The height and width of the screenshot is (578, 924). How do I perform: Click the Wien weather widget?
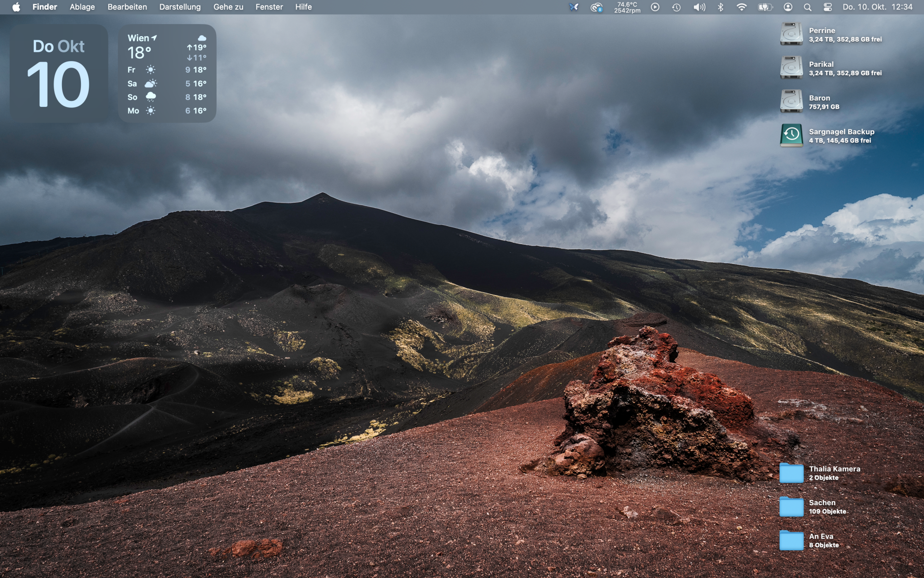coord(167,74)
